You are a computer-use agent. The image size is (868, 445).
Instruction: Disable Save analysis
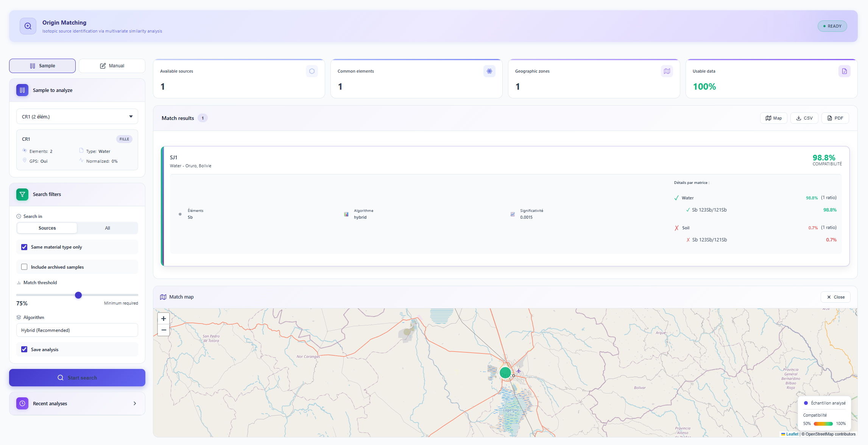coord(24,349)
